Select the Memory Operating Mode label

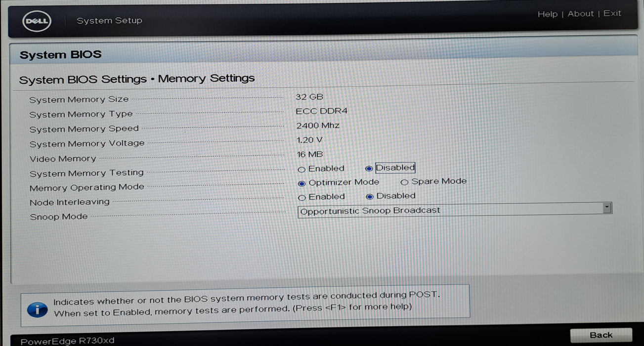[87, 187]
